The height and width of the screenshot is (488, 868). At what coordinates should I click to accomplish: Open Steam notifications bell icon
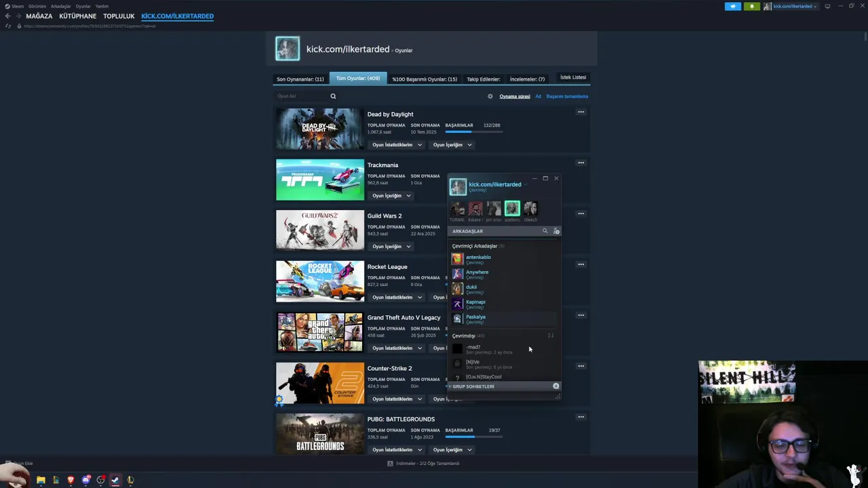click(x=751, y=6)
